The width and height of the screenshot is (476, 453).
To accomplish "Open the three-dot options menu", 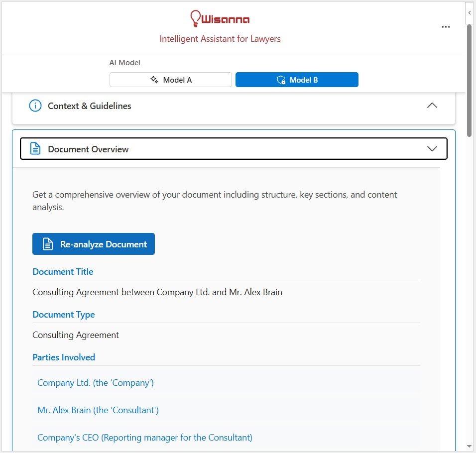I will coord(446,27).
